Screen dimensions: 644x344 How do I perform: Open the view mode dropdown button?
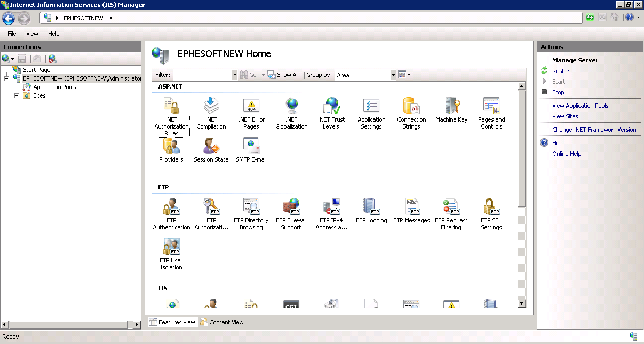(404, 75)
